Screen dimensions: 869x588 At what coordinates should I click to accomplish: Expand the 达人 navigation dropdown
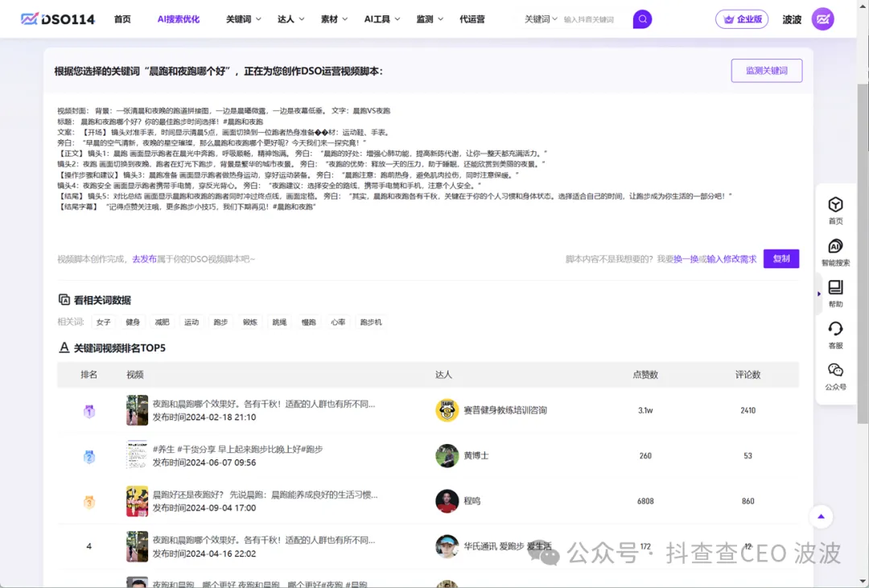point(290,19)
